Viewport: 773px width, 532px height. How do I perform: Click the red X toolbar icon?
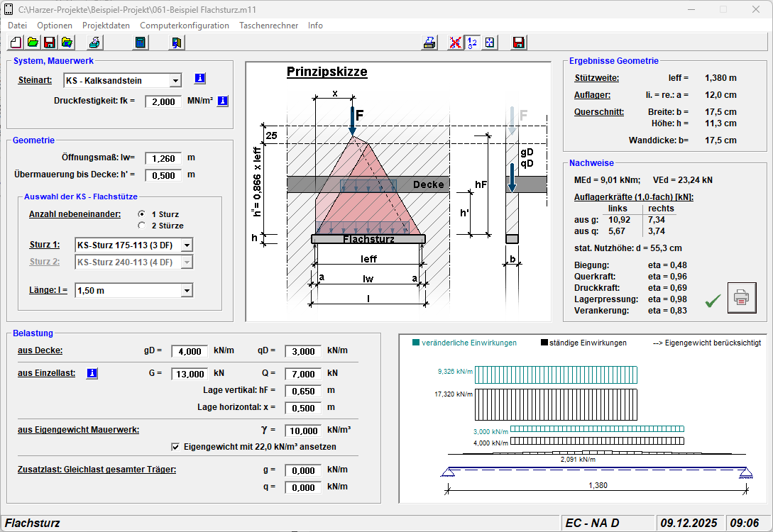point(456,43)
